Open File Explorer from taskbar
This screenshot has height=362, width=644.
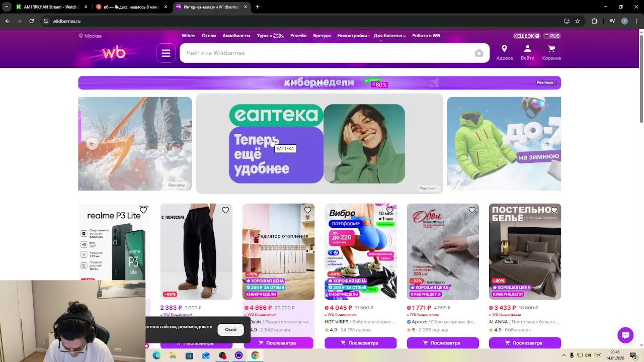click(173, 355)
